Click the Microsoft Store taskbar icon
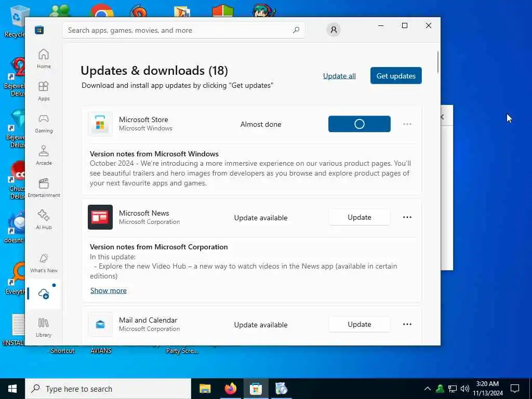This screenshot has height=399, width=532. pos(256,389)
